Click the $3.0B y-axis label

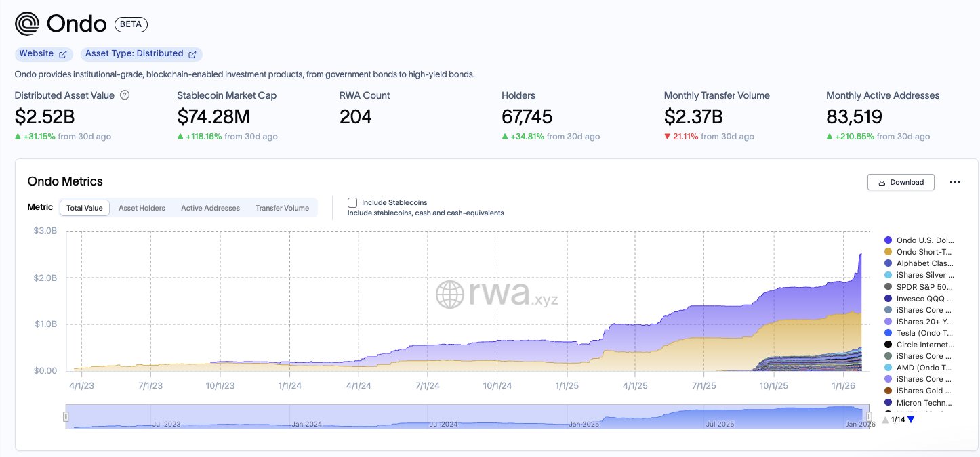coord(46,232)
